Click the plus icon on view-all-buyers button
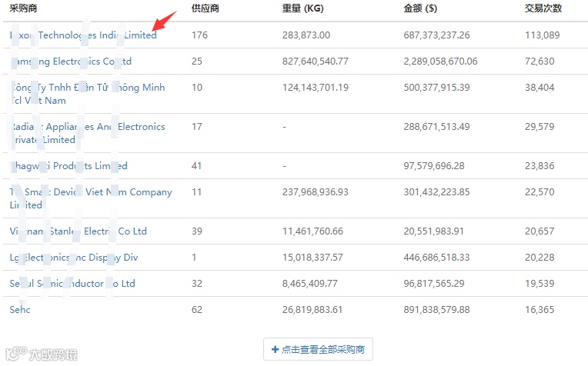Viewport: 588px width, 366px height. click(x=275, y=349)
